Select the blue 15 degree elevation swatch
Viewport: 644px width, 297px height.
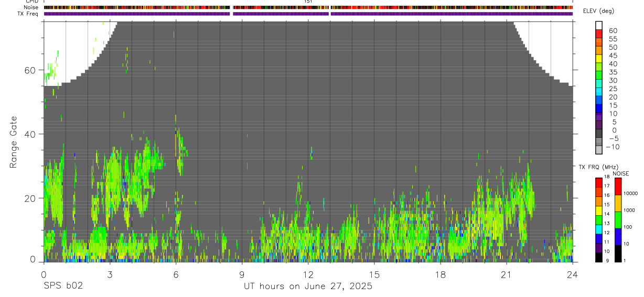click(x=599, y=108)
